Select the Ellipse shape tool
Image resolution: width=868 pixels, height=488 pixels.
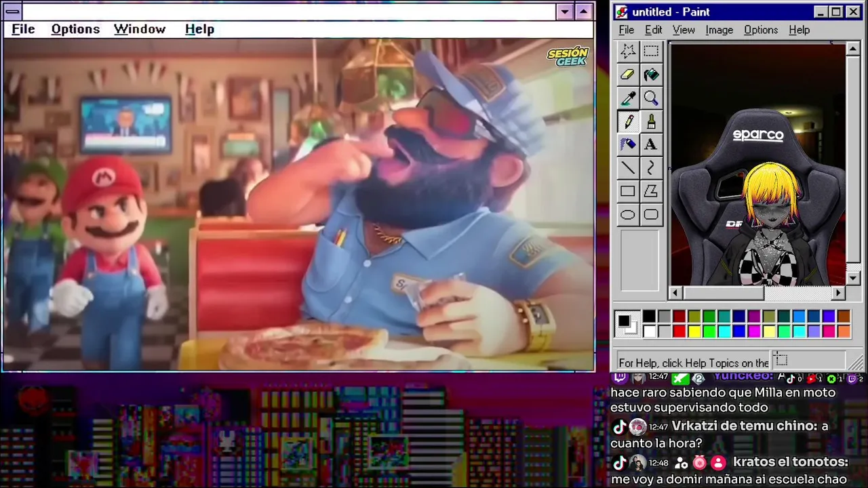628,215
